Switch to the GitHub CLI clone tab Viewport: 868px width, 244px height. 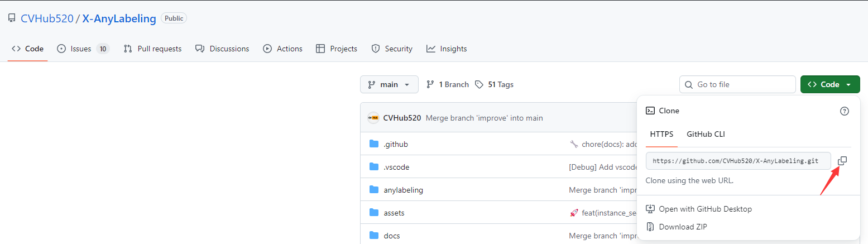[x=706, y=134]
